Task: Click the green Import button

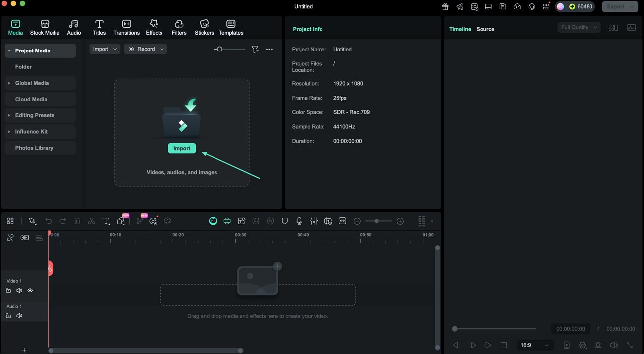Action: pos(182,148)
